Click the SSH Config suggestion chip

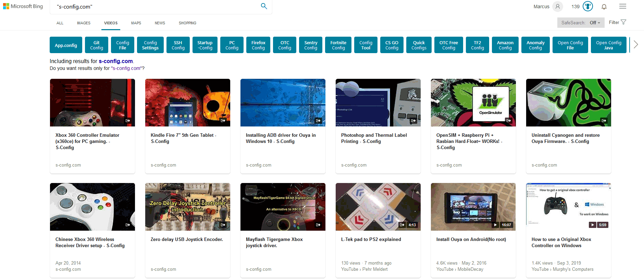(x=178, y=45)
